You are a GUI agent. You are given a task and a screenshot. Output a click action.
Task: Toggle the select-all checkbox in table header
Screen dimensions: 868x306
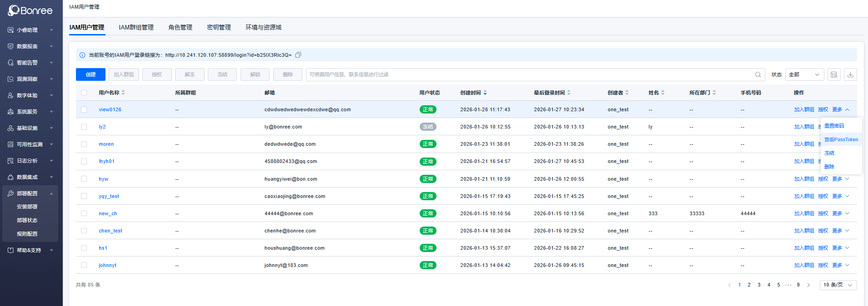84,93
